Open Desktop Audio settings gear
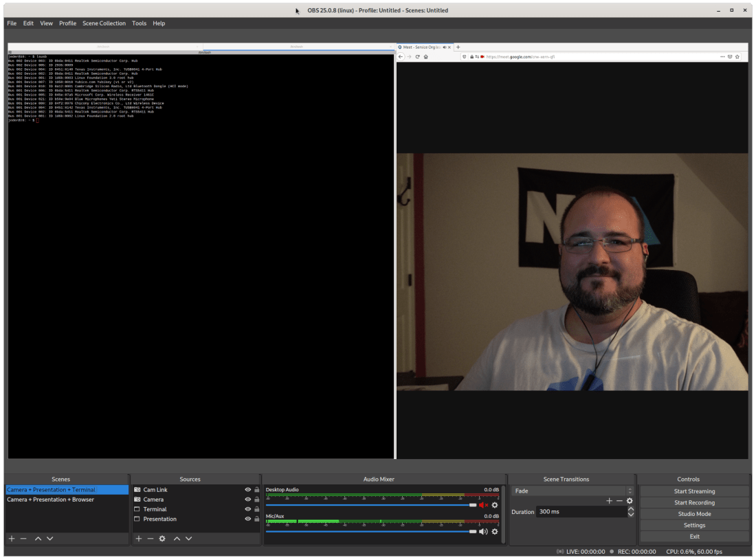This screenshot has width=756, height=560. (x=494, y=505)
